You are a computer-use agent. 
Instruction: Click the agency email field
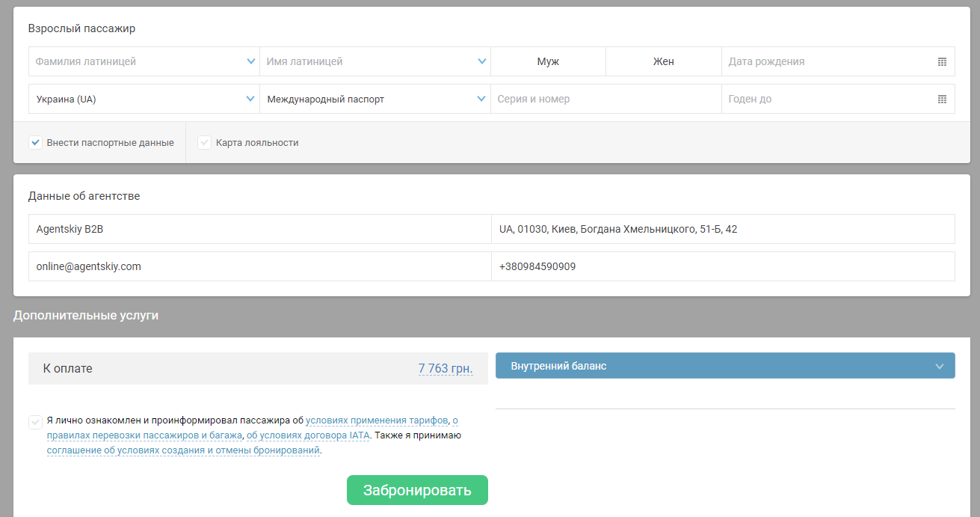pos(259,266)
